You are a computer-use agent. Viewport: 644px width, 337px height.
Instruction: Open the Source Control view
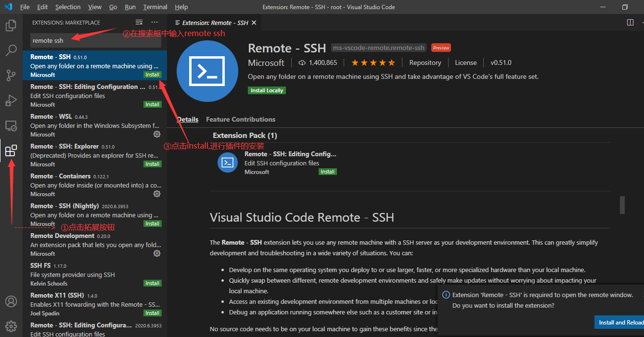pos(11,75)
